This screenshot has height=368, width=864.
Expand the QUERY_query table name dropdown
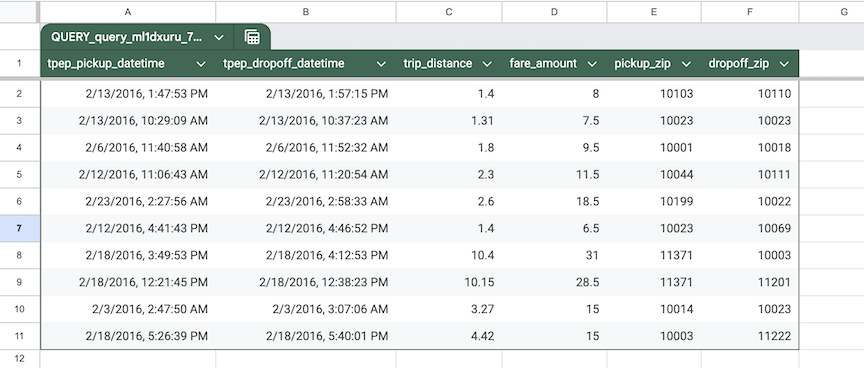pos(219,37)
